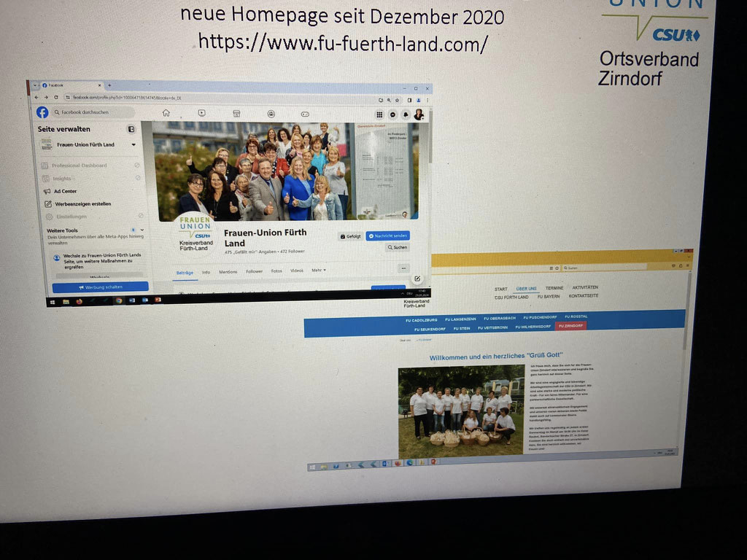Open FU ZIRNDORF highlighted link

[570, 326]
